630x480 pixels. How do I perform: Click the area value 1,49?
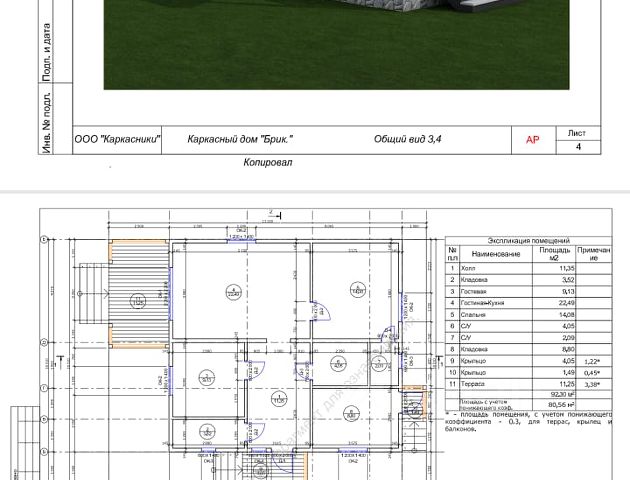568,373
